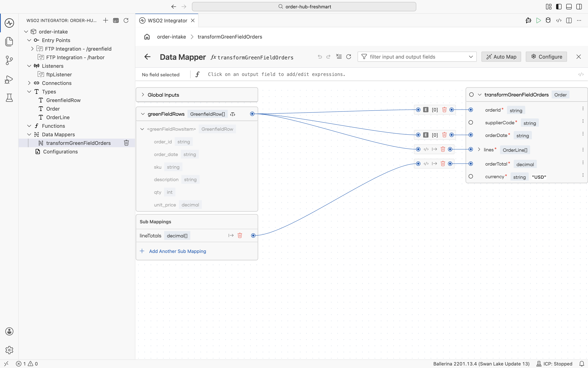Image resolution: width=588 pixels, height=368 pixels.
Task: Delete the lineTotals sub mapping
Action: pyautogui.click(x=240, y=235)
